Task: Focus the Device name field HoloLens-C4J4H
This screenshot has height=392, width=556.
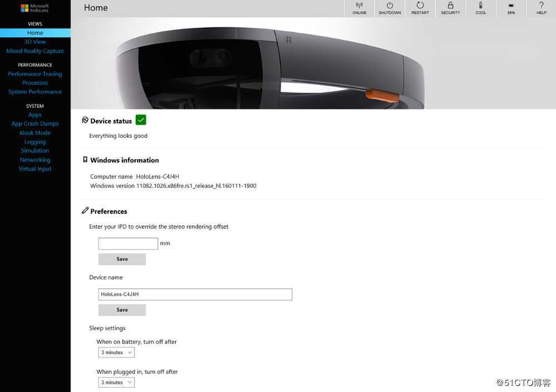Action: click(195, 295)
